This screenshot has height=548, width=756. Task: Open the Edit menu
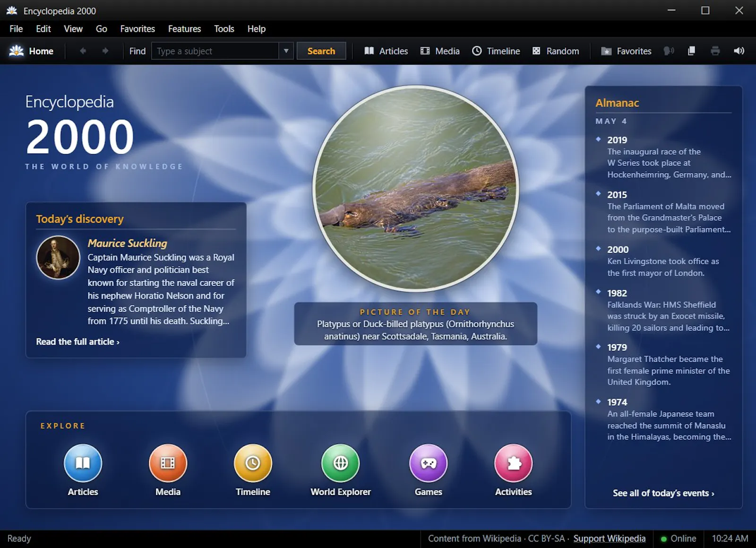pos(43,29)
